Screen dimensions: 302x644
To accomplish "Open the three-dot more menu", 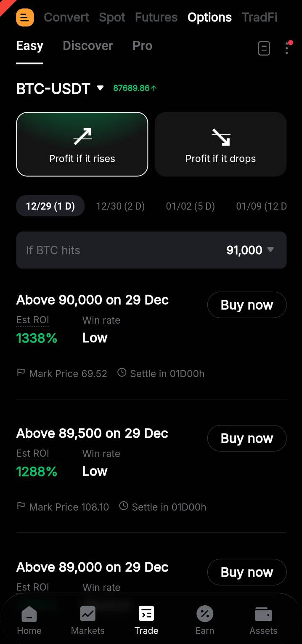I will pos(287,48).
